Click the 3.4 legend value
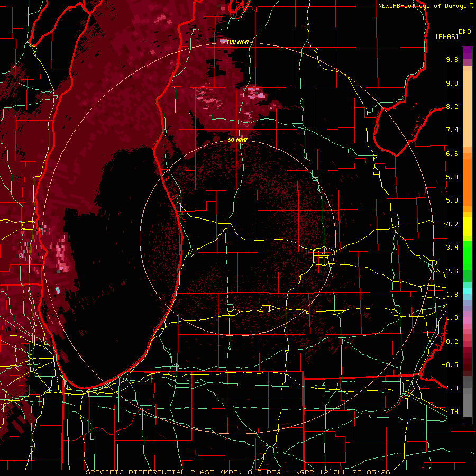This screenshot has height=476, width=476. (452, 248)
